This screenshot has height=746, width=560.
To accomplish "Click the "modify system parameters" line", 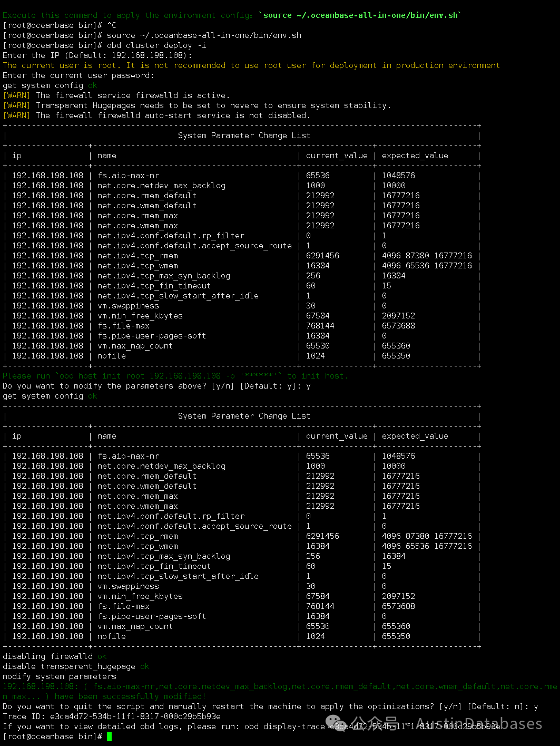I will (60, 676).
